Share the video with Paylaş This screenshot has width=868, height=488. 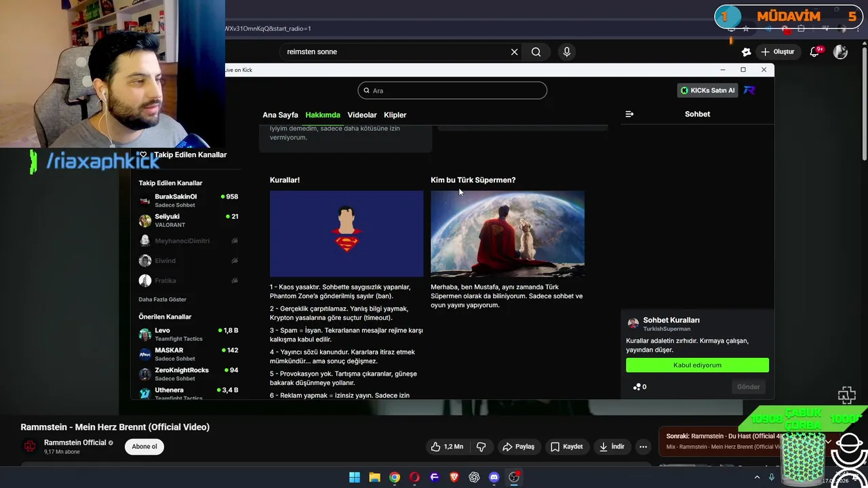point(518,447)
